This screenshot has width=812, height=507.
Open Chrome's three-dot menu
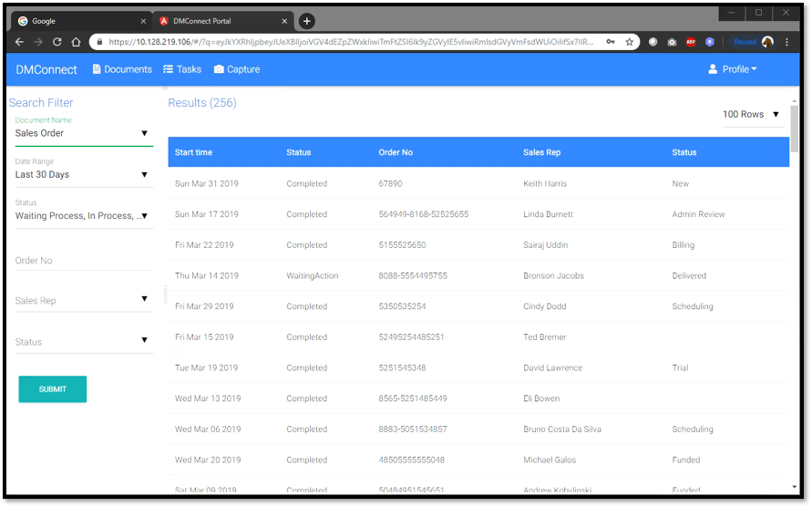click(786, 42)
